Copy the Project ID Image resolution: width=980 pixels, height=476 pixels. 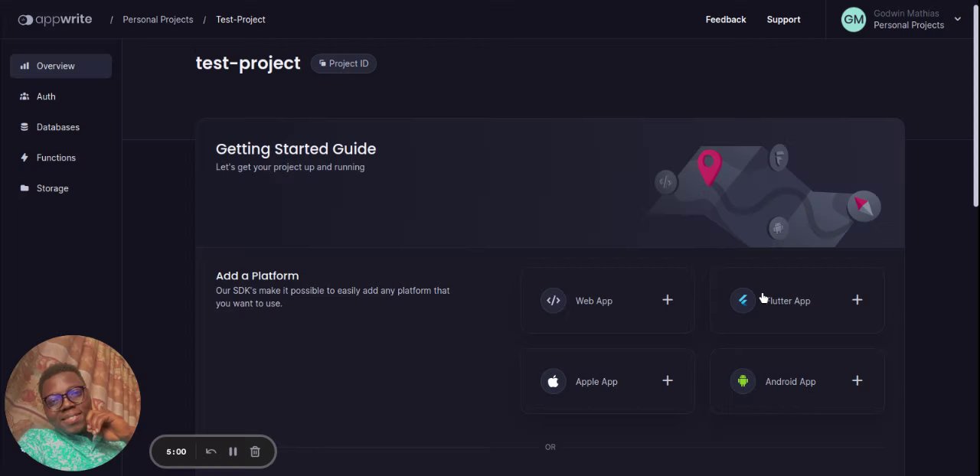tap(343, 64)
